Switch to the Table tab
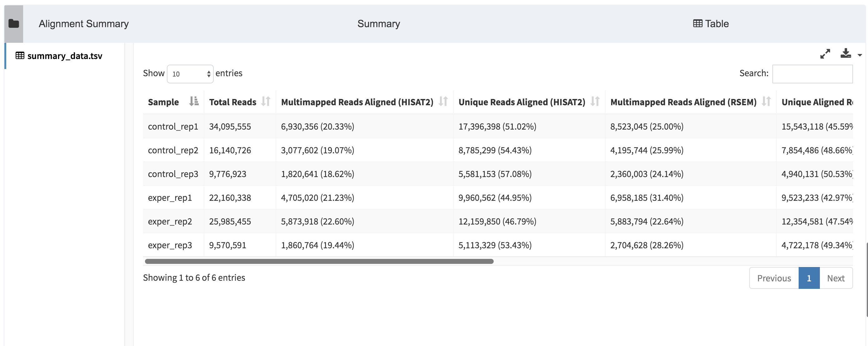Screen dimensions: 868x346 (x=711, y=24)
